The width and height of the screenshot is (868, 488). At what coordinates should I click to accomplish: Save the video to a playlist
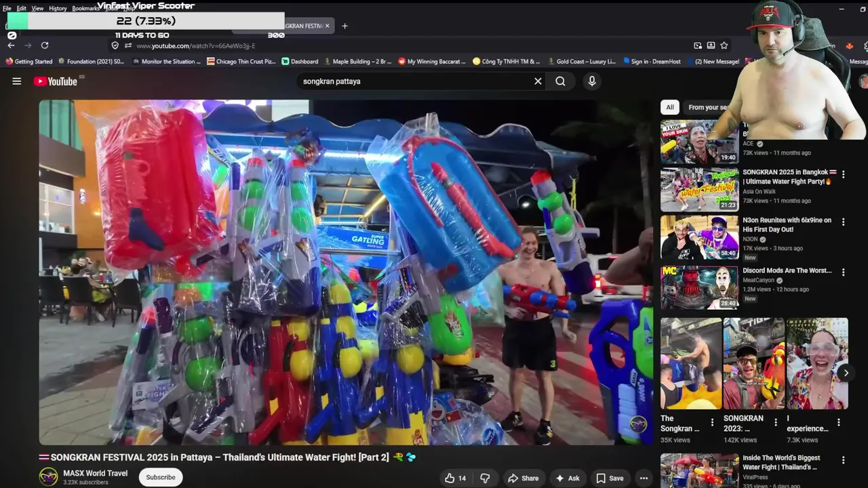[610, 478]
